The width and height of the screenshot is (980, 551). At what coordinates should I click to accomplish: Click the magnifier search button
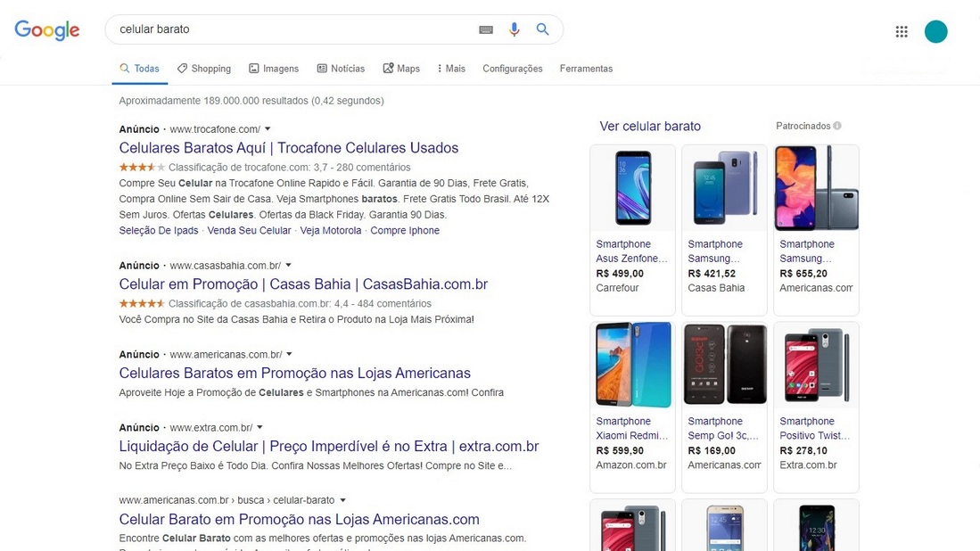(542, 29)
